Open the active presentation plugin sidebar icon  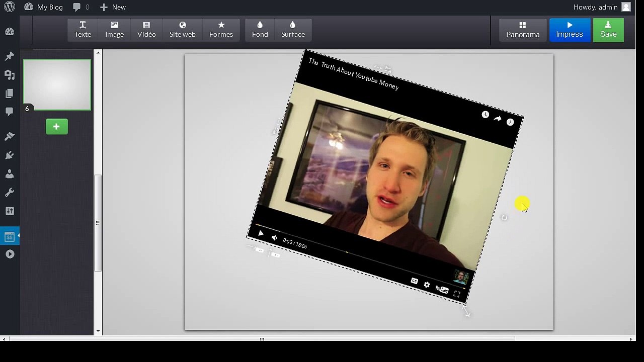coord(10,236)
